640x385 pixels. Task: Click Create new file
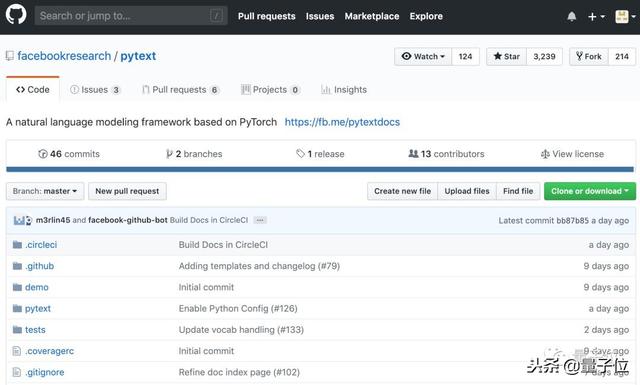[402, 191]
